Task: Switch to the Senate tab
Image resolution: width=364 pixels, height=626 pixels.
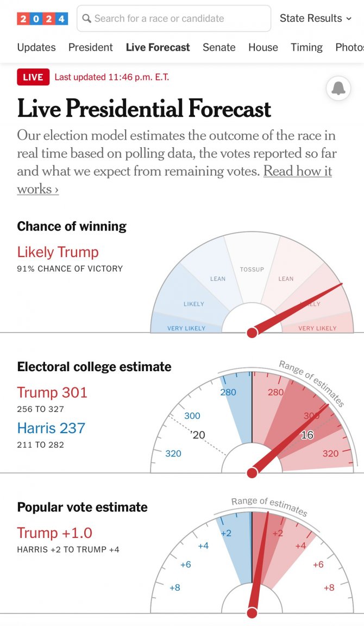Action: 219,47
